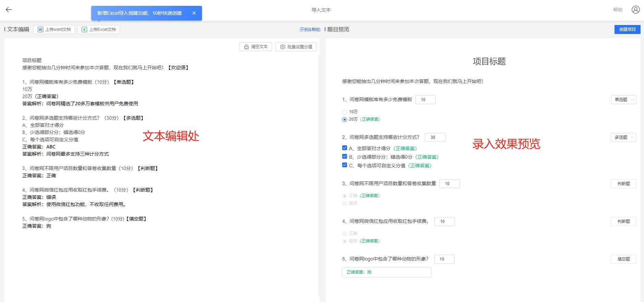Click the 清空文本 clear text button
The height and width of the screenshot is (302, 644).
[x=255, y=47]
